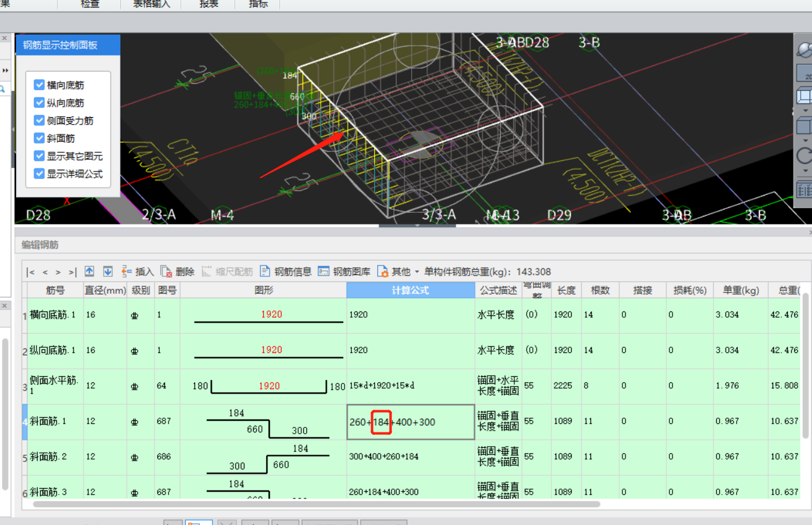Screen dimensions: 812x525
Task: Click 直径(mm) column header
Action: (105, 290)
